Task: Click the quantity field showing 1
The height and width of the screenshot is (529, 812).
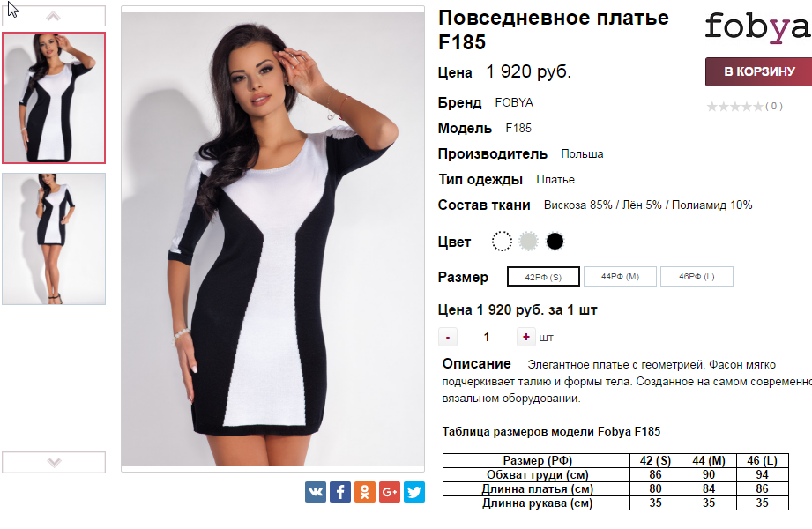Action: click(487, 337)
